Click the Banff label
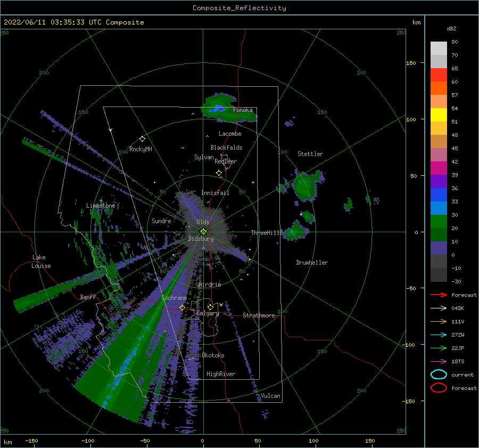The width and height of the screenshot is (479, 448). [88, 297]
